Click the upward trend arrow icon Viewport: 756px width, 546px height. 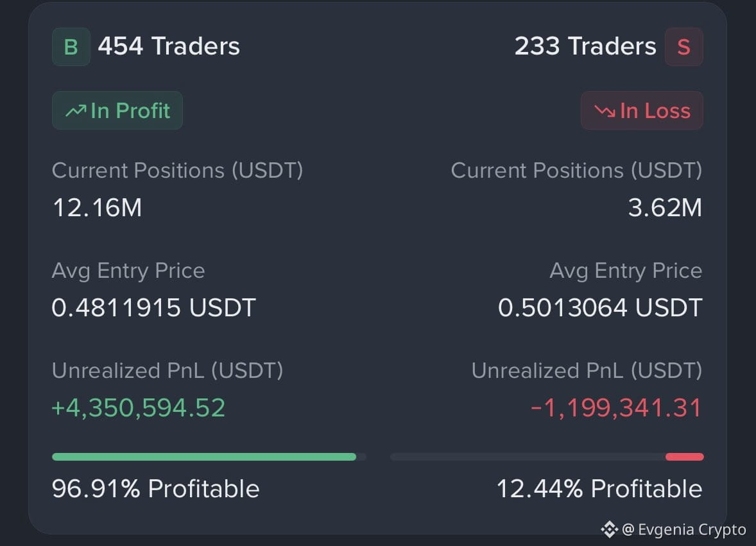coord(76,111)
